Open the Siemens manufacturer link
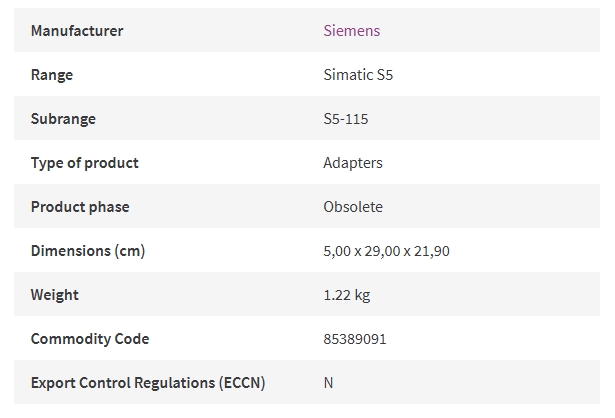 click(x=351, y=31)
